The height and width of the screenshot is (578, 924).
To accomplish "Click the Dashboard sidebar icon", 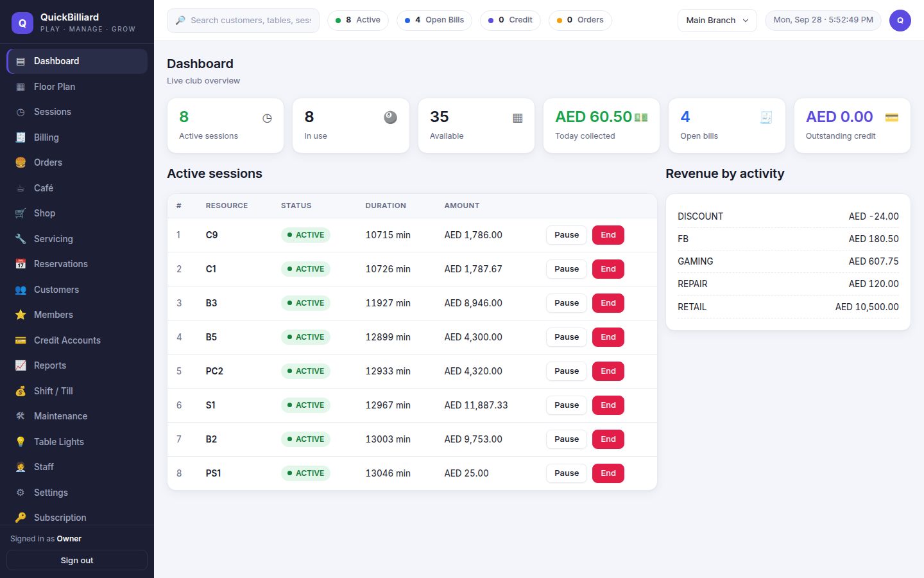I will click(21, 61).
